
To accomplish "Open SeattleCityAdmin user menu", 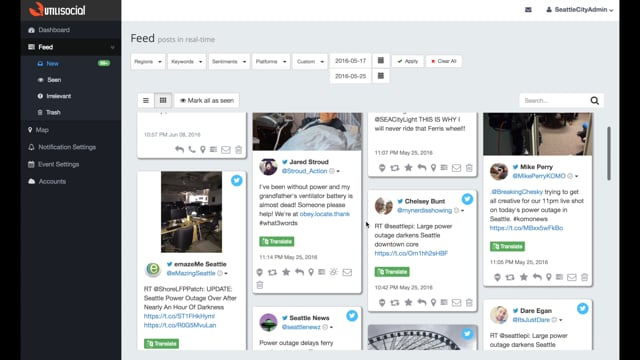I will 580,9.
